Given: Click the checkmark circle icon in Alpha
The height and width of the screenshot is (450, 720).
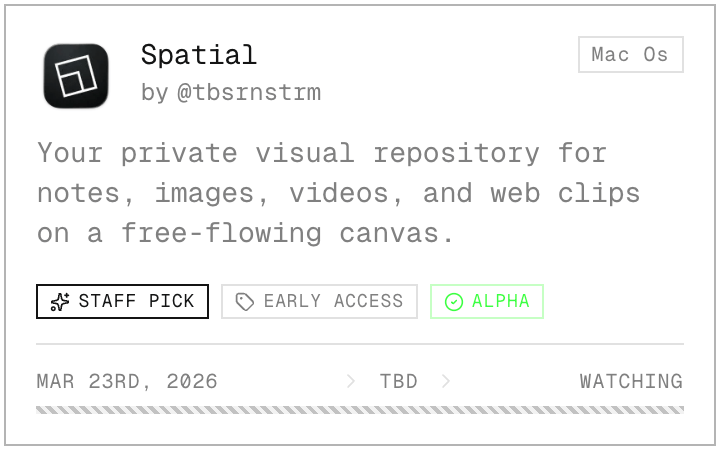Looking at the screenshot, I should (x=454, y=302).
